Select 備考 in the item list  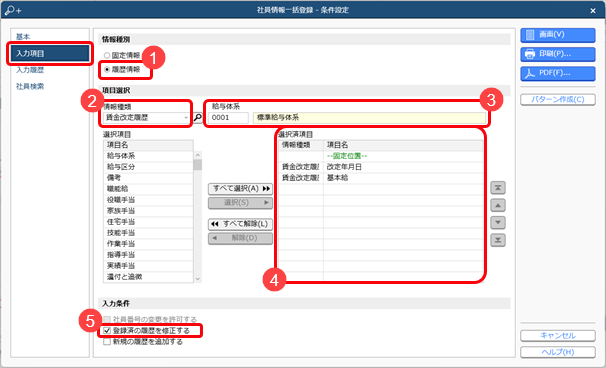pos(148,178)
